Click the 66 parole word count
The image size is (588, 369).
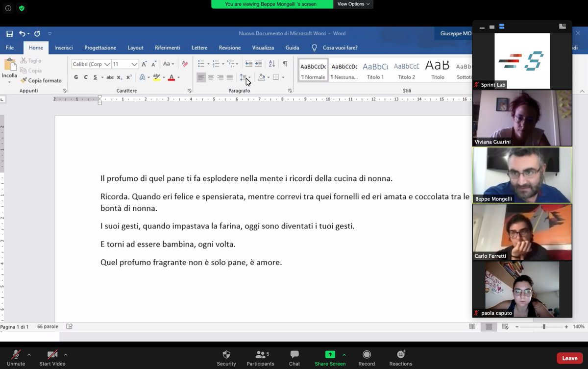pos(48,326)
